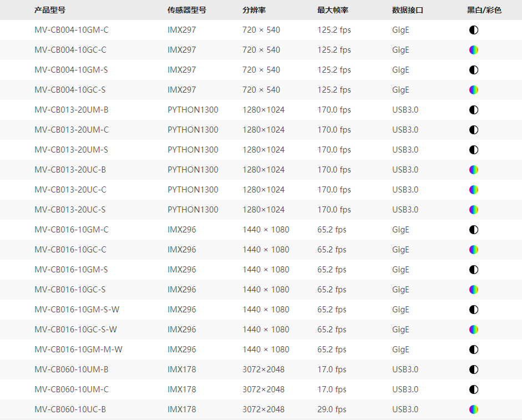The width and height of the screenshot is (522, 420).
Task: Click the 传感器型号 column header
Action: pos(187,10)
